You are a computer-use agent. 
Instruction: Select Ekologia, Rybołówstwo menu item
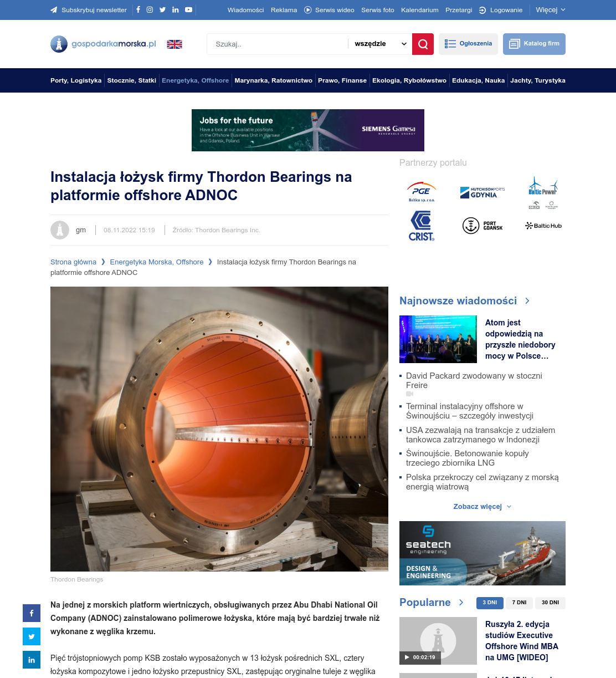point(409,80)
